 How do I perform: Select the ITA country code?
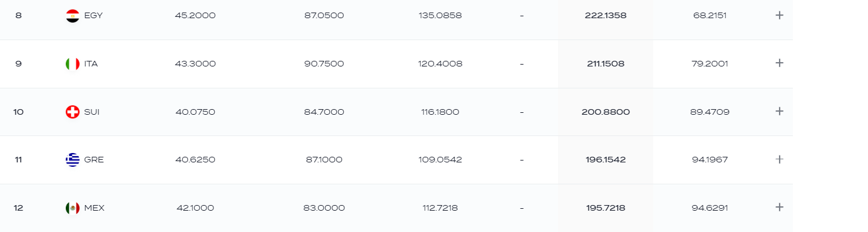pyautogui.click(x=91, y=64)
